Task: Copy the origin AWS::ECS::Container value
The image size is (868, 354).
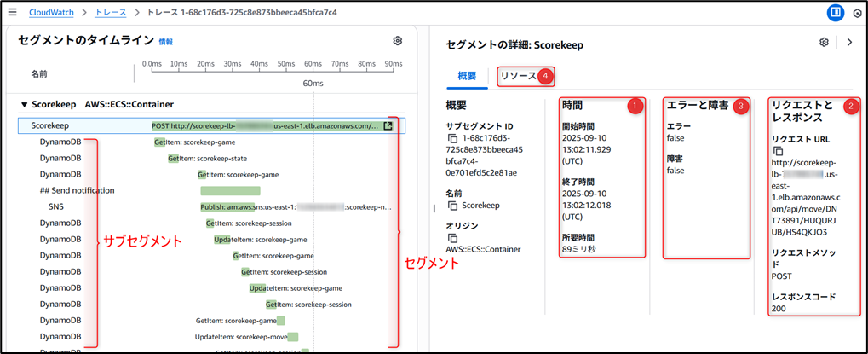Action: (452, 238)
